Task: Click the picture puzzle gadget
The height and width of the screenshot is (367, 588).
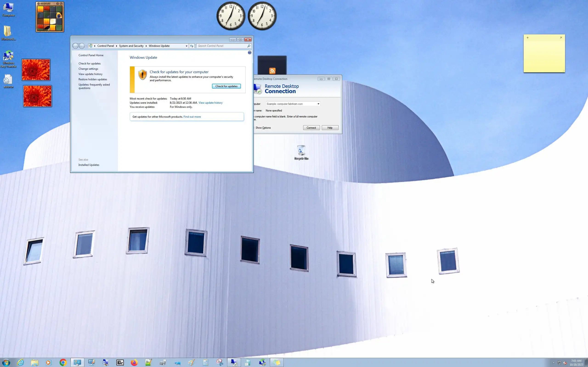Action: click(x=50, y=19)
